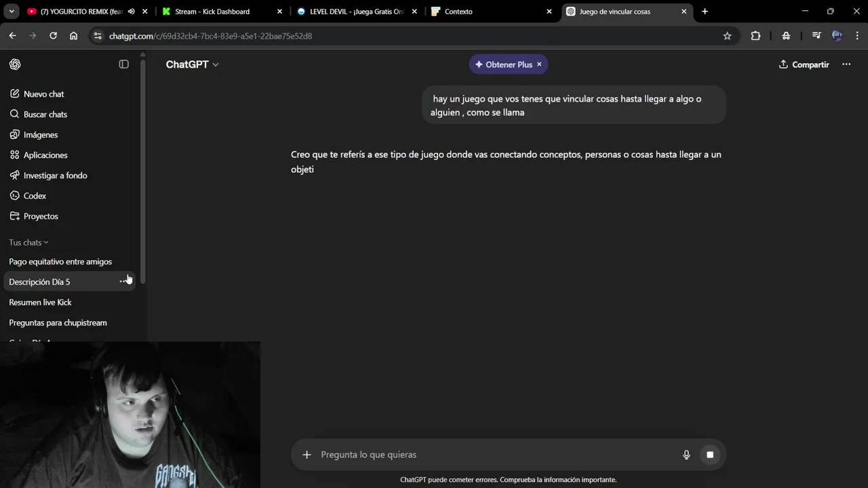Close the Juego de vincular cosas tab
The image size is (868, 488).
tap(684, 12)
